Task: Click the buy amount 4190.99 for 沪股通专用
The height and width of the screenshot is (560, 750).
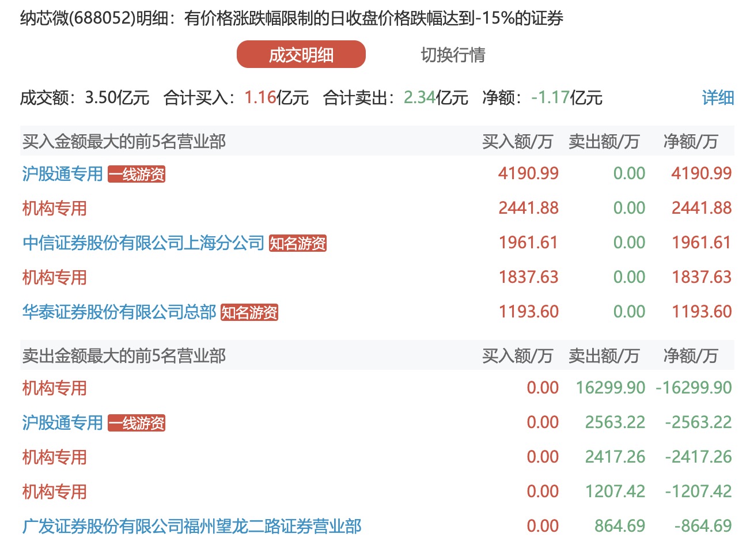Action: 528,173
